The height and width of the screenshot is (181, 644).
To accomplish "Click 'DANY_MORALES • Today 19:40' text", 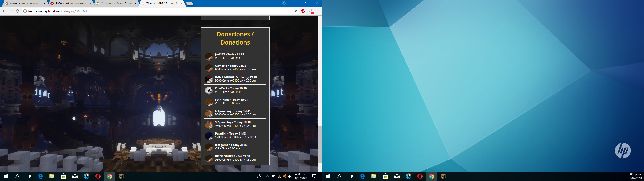I will pos(236,77).
